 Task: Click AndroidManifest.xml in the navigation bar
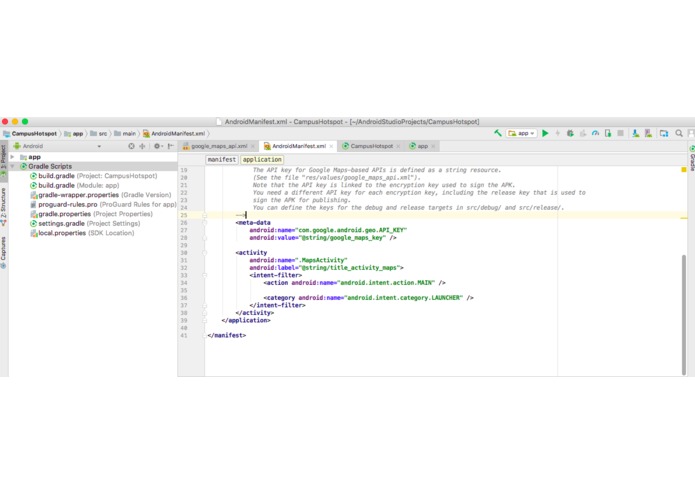pos(174,133)
